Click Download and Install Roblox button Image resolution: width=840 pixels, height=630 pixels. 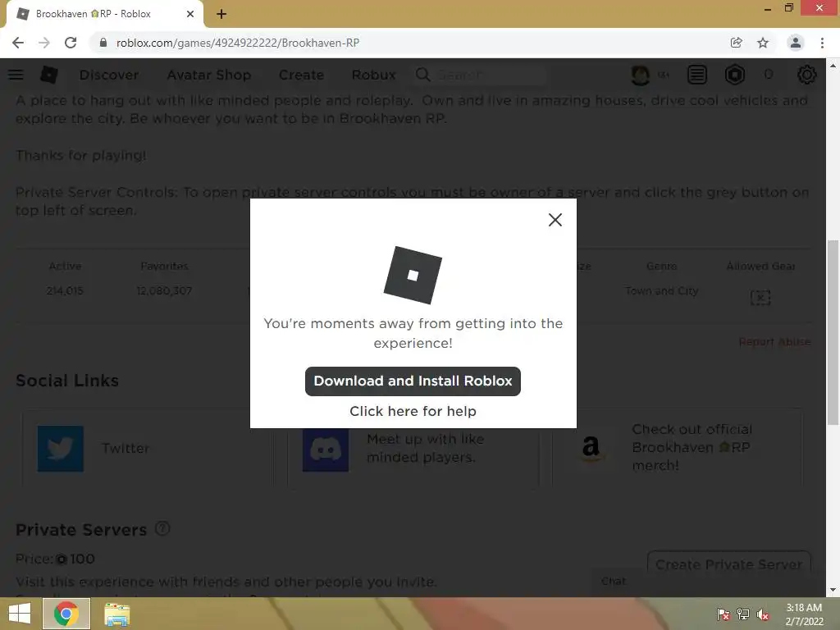(413, 381)
